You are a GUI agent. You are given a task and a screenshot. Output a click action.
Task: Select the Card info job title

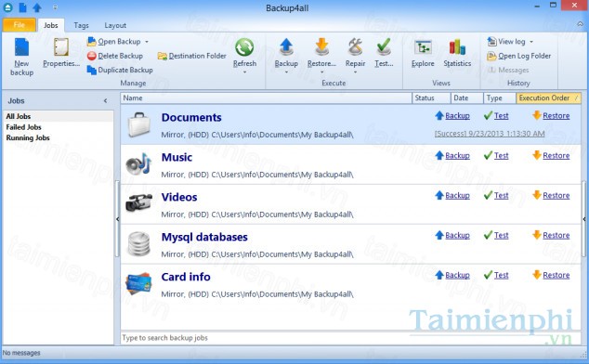tap(186, 277)
